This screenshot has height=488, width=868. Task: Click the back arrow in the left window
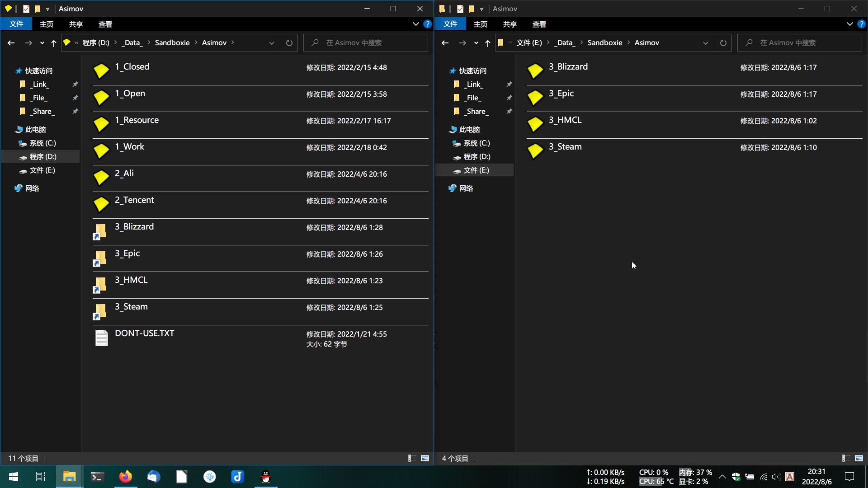[x=11, y=43]
